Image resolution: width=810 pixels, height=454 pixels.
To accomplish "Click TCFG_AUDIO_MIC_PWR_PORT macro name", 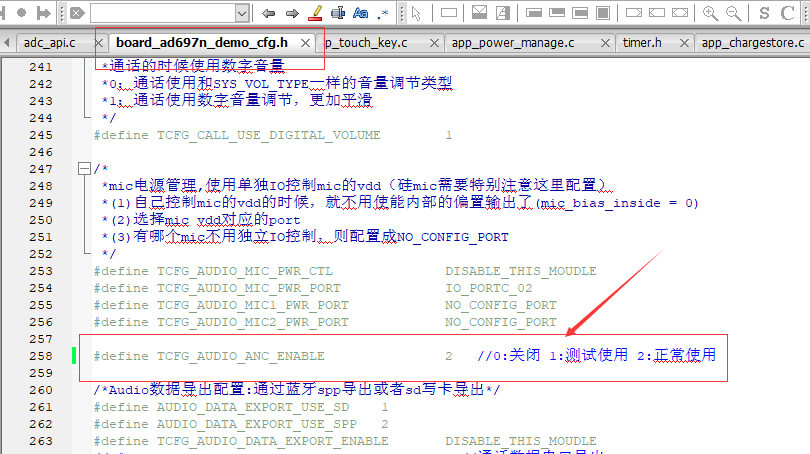I will pos(248,288).
